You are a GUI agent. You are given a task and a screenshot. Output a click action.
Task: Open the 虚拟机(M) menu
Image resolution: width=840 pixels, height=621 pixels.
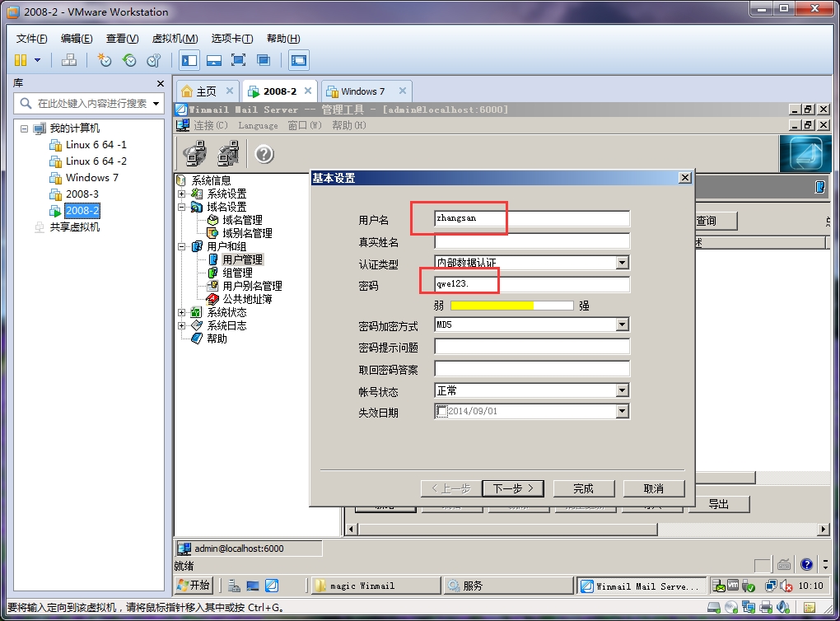pyautogui.click(x=175, y=39)
